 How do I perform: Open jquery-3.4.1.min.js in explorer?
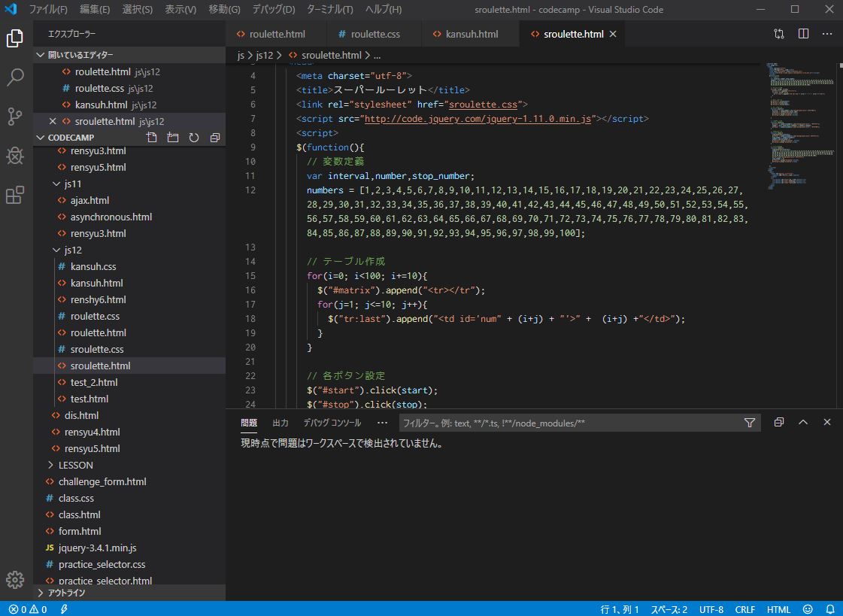point(97,548)
